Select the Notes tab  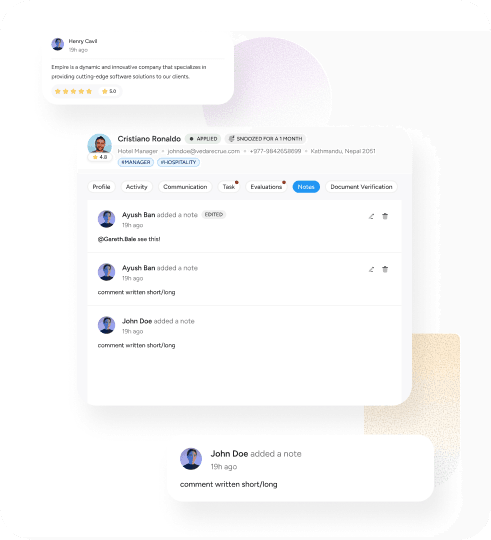[306, 187]
